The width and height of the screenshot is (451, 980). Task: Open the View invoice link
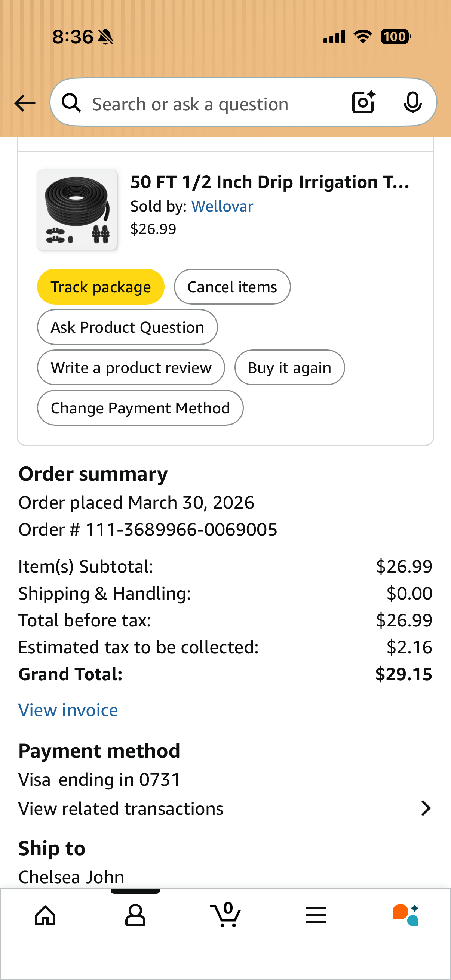click(x=68, y=710)
